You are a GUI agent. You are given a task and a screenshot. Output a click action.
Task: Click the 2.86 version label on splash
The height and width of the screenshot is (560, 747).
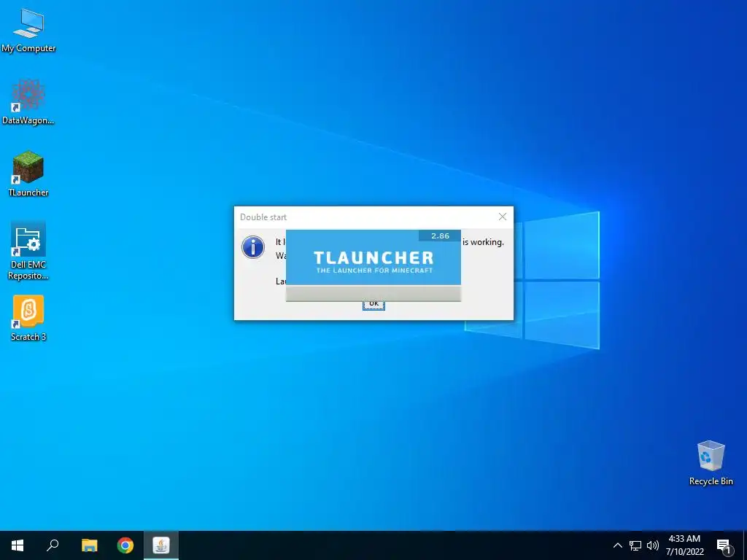[x=440, y=236]
